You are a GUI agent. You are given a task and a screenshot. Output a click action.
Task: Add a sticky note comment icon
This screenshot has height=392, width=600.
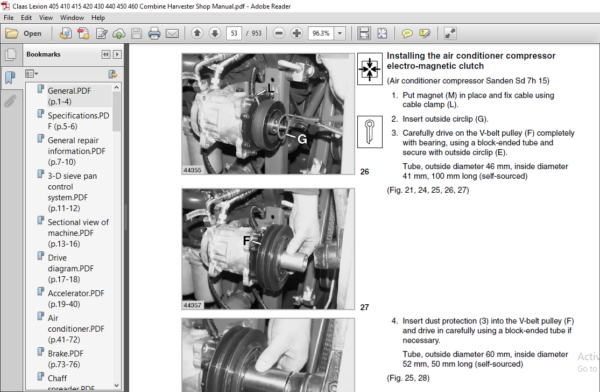(407, 34)
